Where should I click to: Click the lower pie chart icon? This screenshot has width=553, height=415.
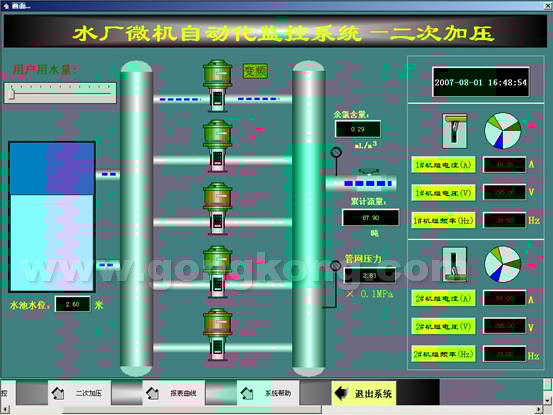pyautogui.click(x=503, y=264)
